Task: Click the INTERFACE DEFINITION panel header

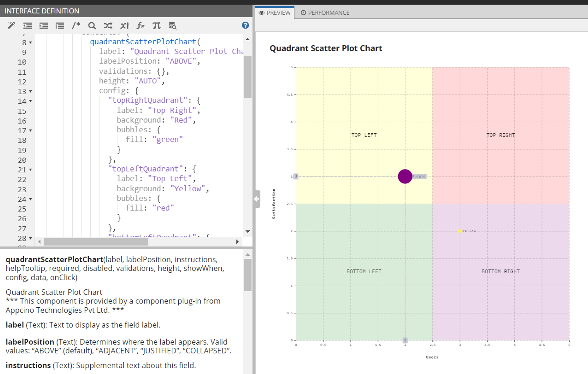Action: 126,11
